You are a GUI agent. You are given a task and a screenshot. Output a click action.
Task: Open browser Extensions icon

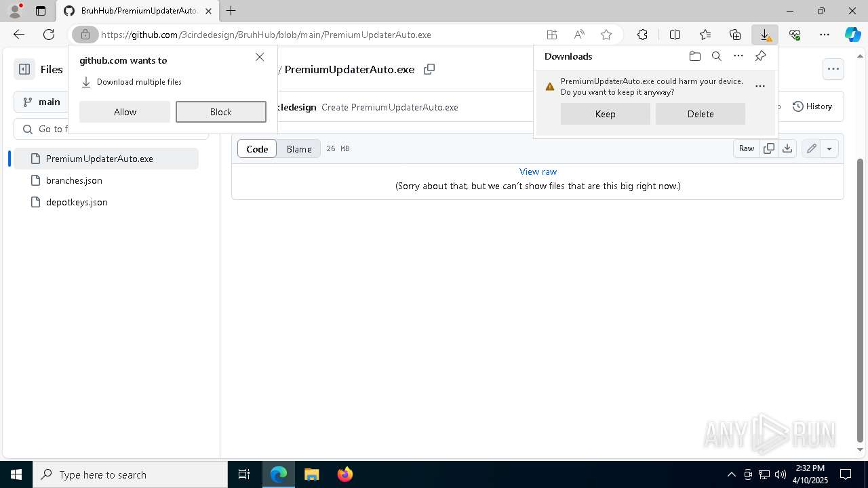642,35
